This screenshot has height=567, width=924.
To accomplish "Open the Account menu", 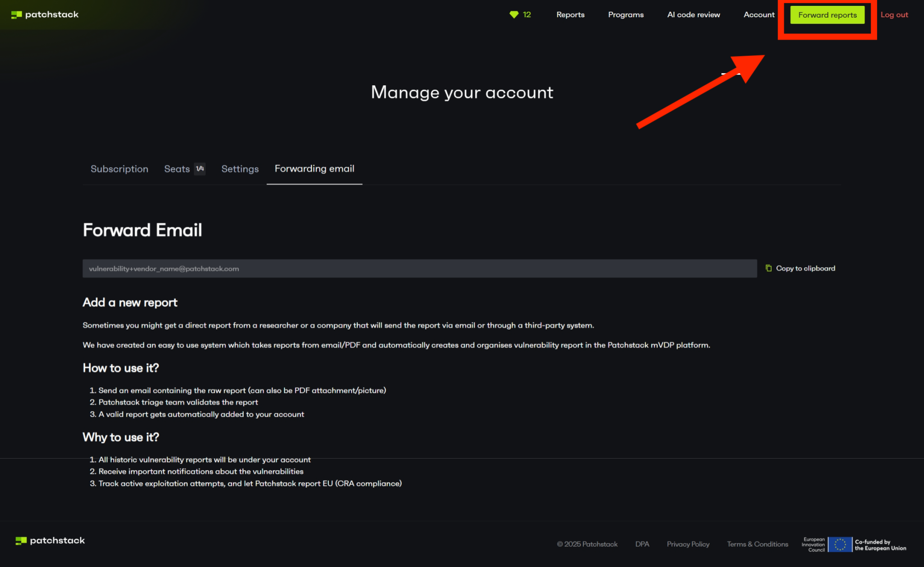I will [x=759, y=14].
